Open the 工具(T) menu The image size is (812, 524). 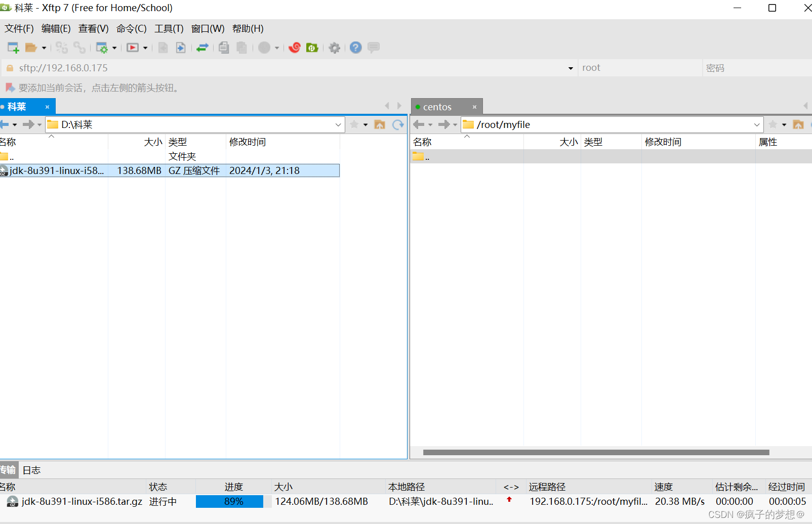tap(169, 29)
